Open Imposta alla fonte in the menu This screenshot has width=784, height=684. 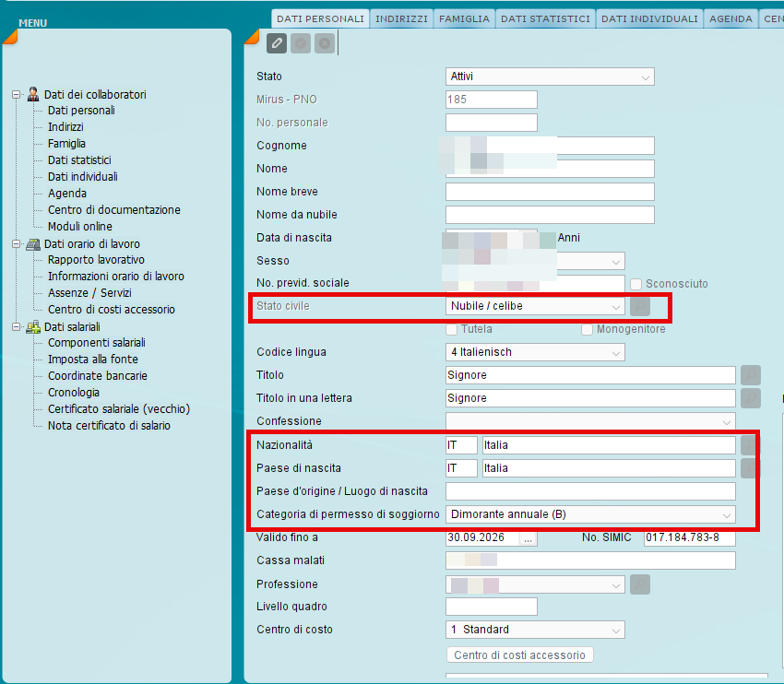(x=93, y=360)
